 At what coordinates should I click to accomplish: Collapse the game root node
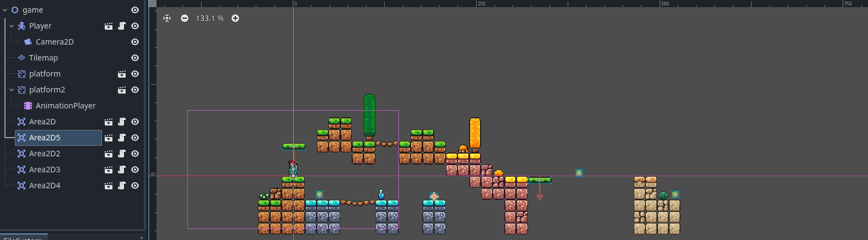pyautogui.click(x=5, y=10)
